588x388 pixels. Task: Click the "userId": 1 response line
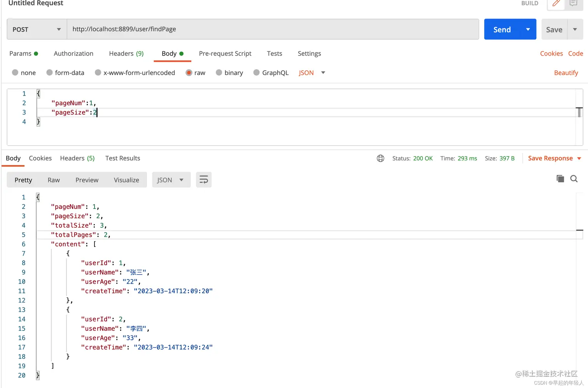click(103, 263)
